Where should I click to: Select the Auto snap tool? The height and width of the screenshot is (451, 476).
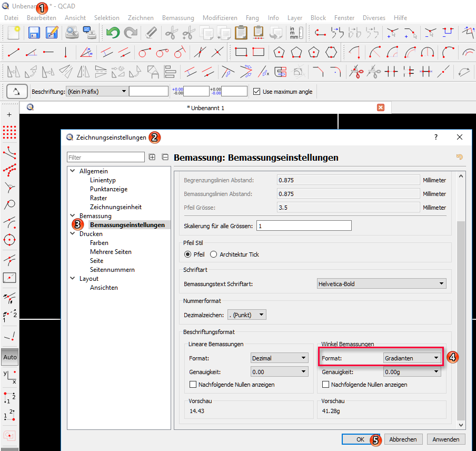pos(9,357)
